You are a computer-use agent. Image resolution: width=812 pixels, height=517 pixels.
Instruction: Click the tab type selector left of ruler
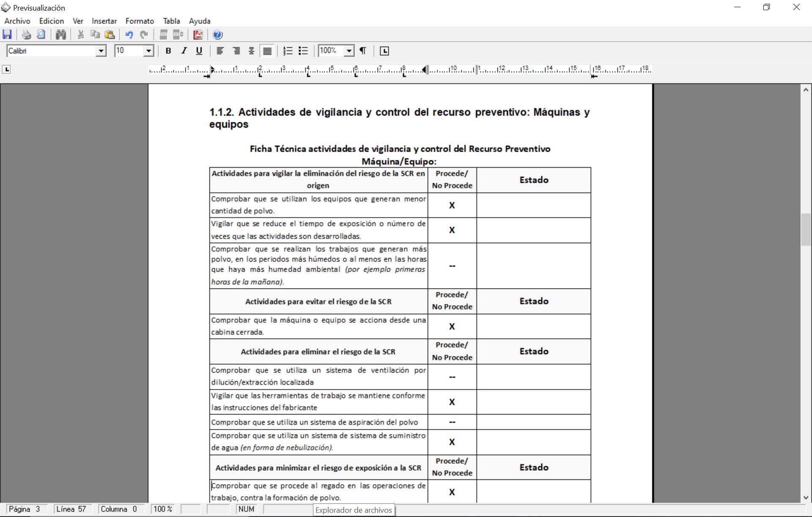(6, 69)
